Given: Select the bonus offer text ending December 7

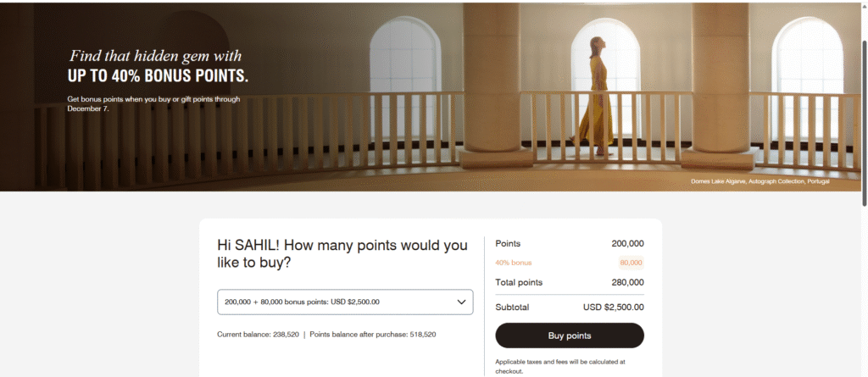Looking at the screenshot, I should [x=153, y=104].
